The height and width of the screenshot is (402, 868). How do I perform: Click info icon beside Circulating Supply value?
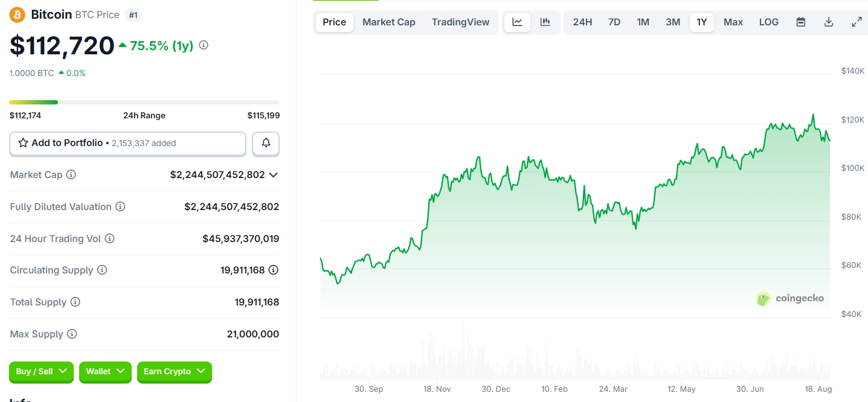tap(273, 270)
